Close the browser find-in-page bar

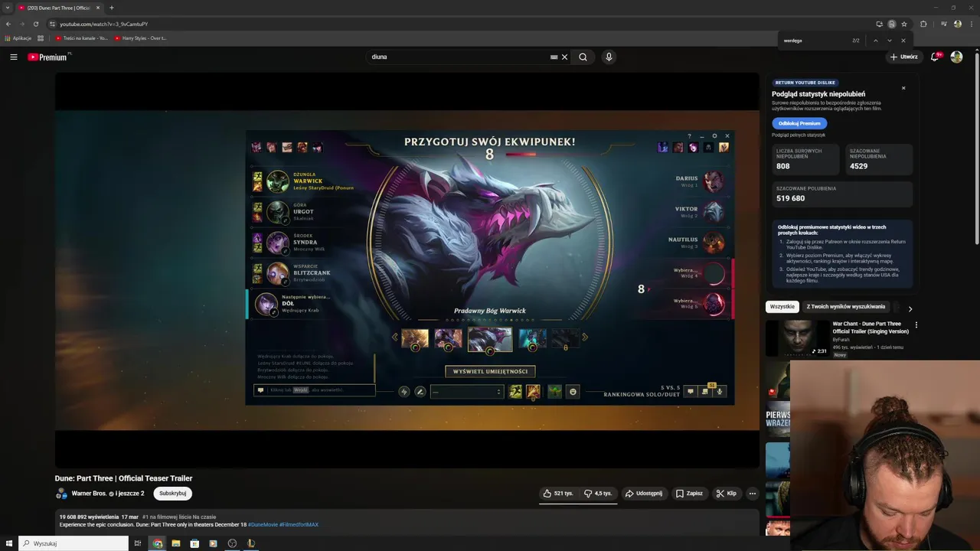[903, 41]
